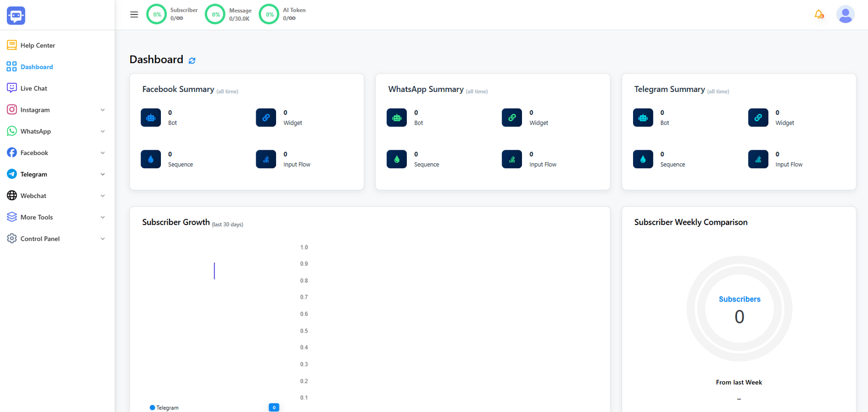Screen dimensions: 868x412
Task: Open Help Center from sidebar
Action: tap(38, 45)
